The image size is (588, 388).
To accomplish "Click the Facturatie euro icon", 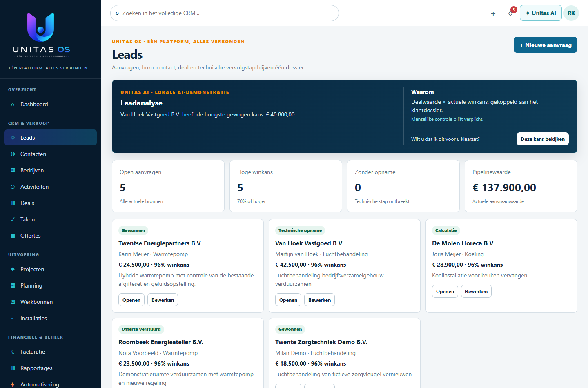I will (13, 352).
